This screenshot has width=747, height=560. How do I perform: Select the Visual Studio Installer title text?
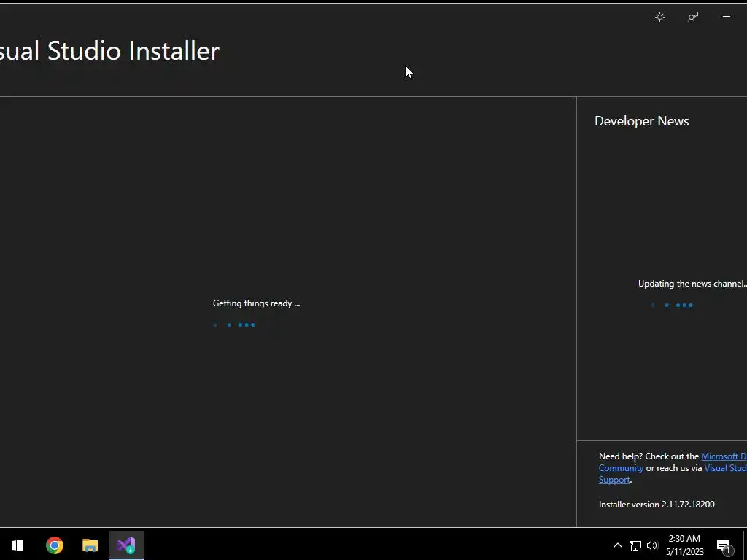[x=109, y=51]
